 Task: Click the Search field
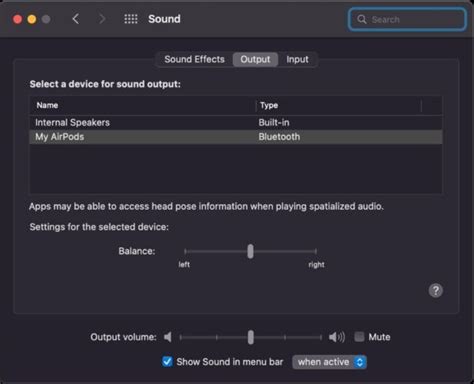pos(407,19)
